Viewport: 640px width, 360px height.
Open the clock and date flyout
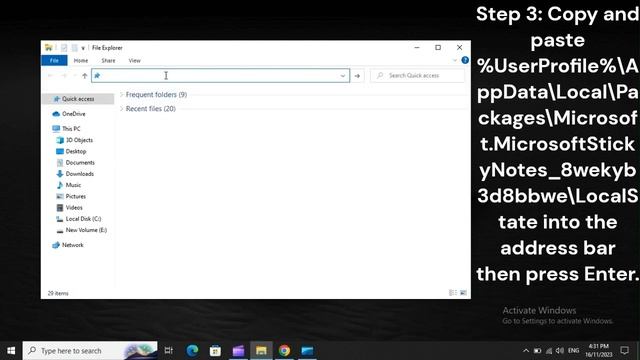599,351
